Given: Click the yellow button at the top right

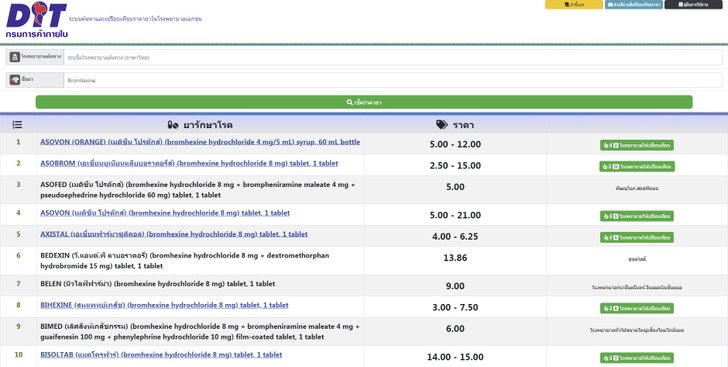Looking at the screenshot, I should click(x=574, y=4).
